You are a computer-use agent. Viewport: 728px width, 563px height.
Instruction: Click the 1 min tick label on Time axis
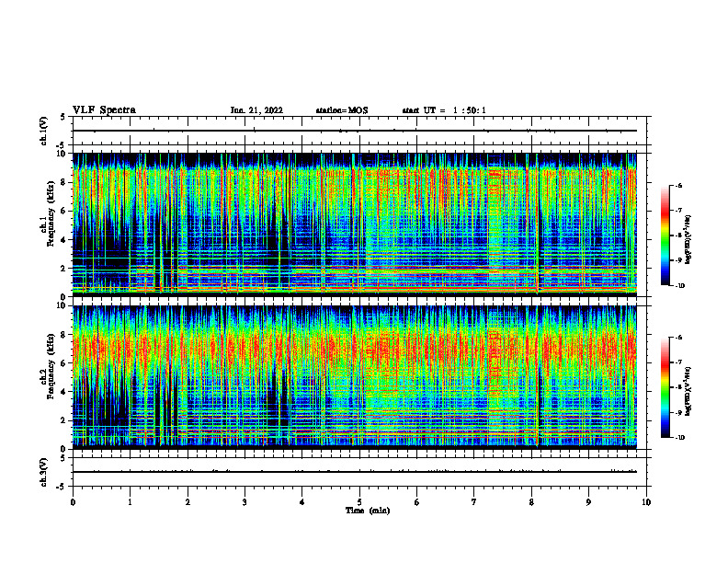pyautogui.click(x=130, y=502)
